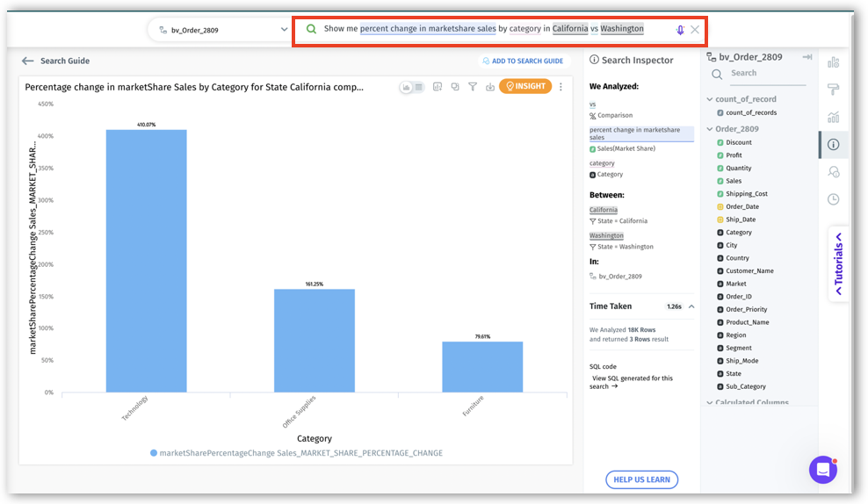Viewport: 868px width, 504px height.
Task: Click the voice search microphone icon
Action: (x=679, y=30)
